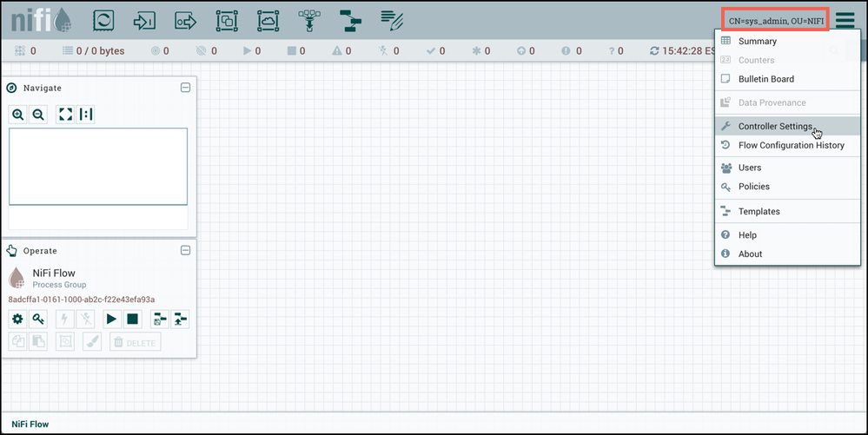Image resolution: width=868 pixels, height=435 pixels.
Task: Open Flow Configuration History
Action: (787, 145)
